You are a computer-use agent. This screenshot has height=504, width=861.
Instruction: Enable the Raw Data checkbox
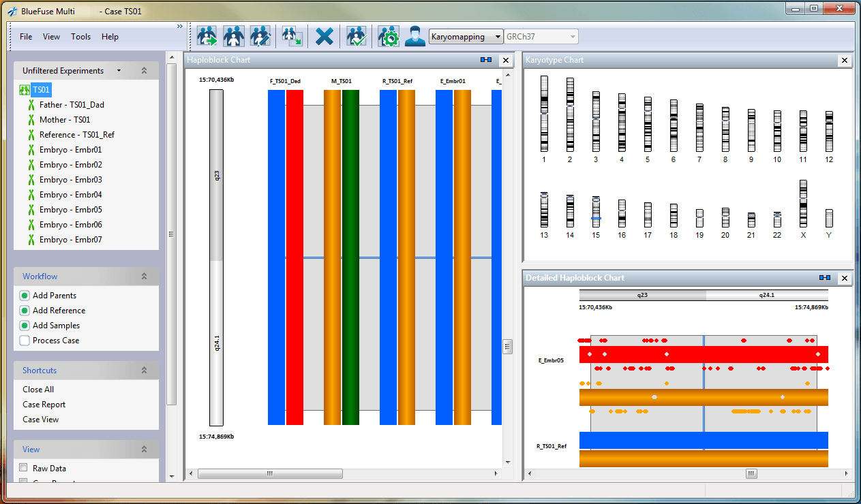click(x=24, y=468)
